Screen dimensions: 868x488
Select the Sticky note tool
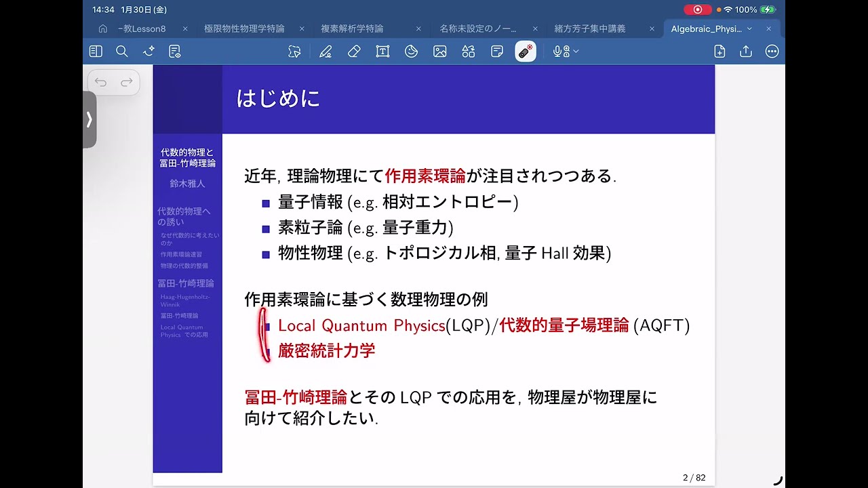(x=497, y=52)
